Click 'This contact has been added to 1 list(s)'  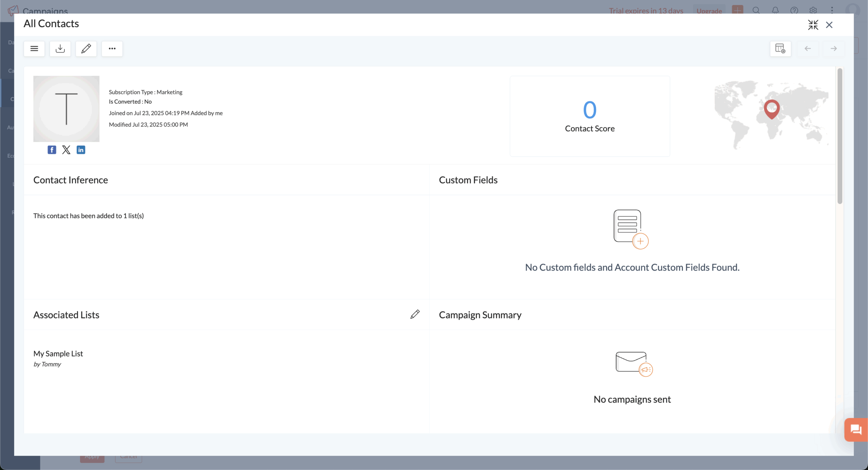tap(88, 216)
